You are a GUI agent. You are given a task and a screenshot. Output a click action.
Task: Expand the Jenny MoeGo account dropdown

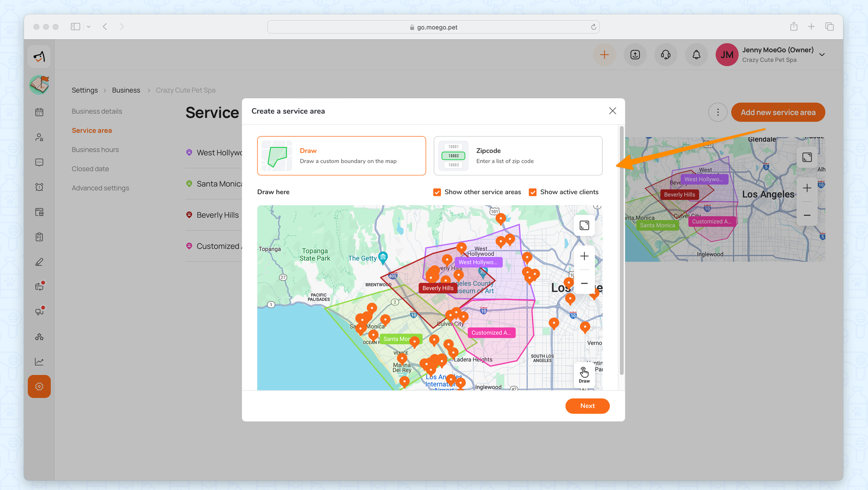coord(822,55)
